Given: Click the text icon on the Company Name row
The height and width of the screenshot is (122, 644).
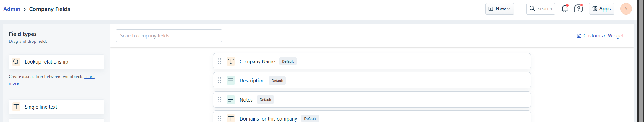Looking at the screenshot, I should [x=231, y=61].
